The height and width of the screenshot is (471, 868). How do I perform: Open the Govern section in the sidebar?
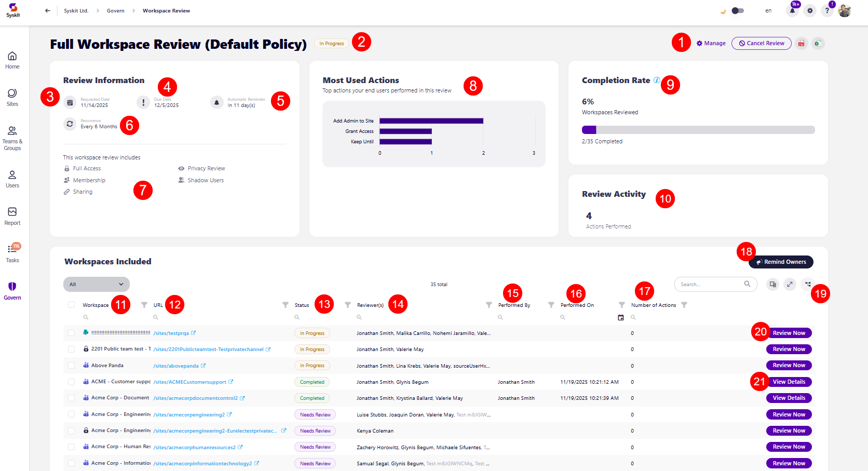[12, 290]
